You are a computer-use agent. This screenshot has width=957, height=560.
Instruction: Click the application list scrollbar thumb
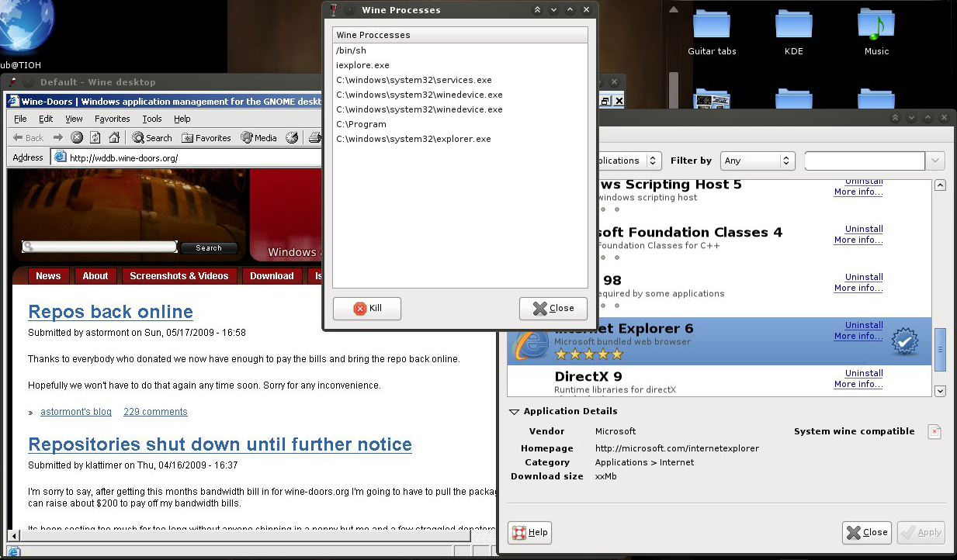pos(940,349)
